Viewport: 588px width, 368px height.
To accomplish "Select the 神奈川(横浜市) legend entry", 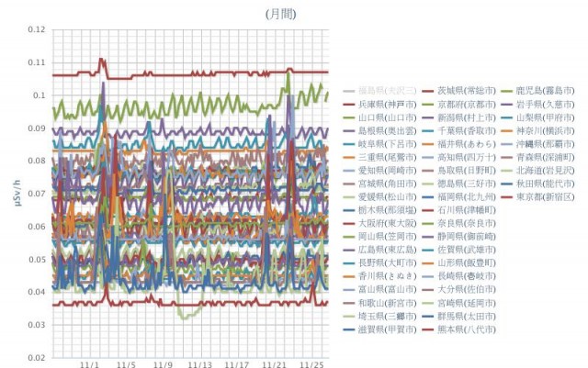I will coord(537,131).
